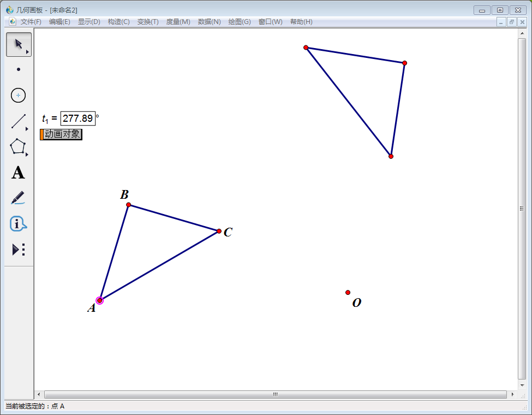Open the 文件(F) menu
The image size is (532, 415).
tap(31, 22)
